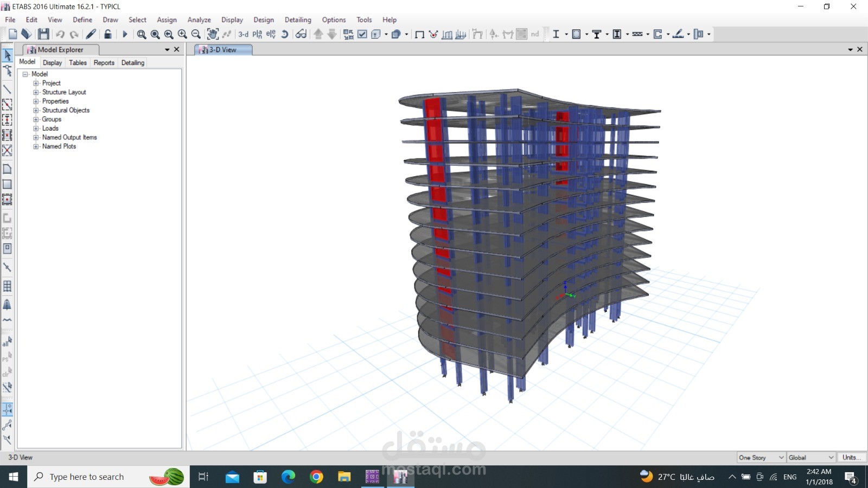868x488 pixels.
Task: Run analysis with the play arrow icon
Action: point(125,34)
